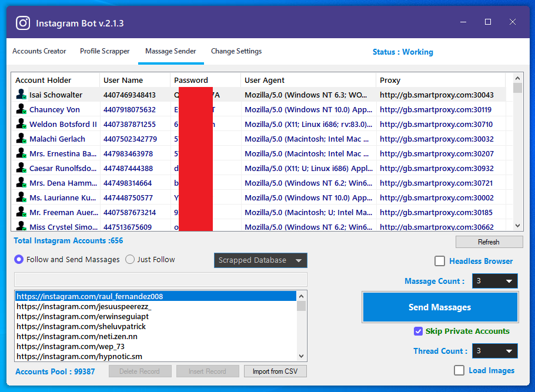The width and height of the screenshot is (535, 392).
Task: Select the sheluvpatrick URL entry
Action: [x=156, y=326]
